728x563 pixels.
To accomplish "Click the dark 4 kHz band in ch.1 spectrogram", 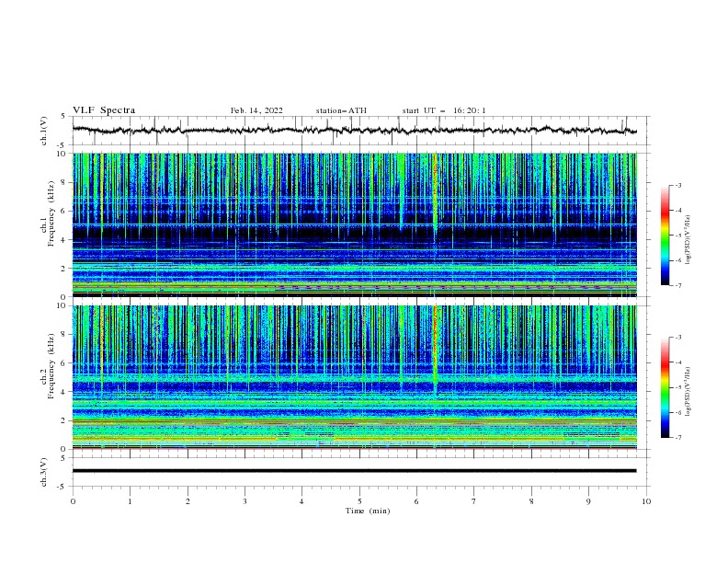I will coord(354,234).
